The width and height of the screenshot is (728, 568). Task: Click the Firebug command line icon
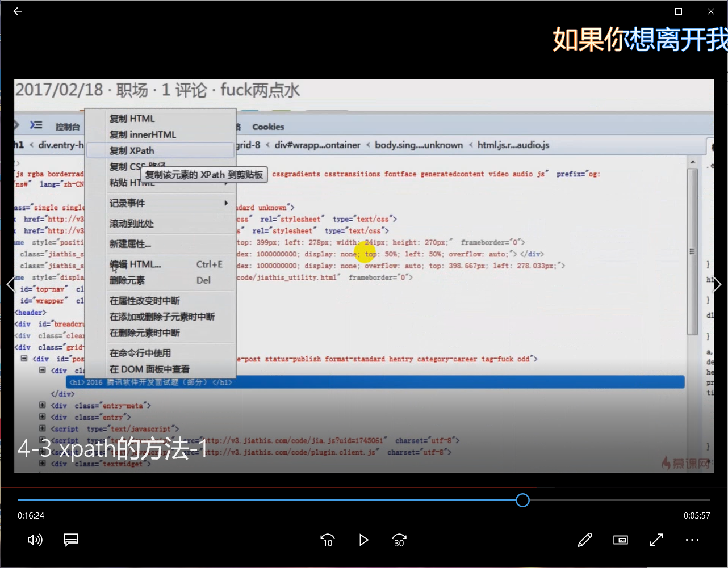click(36, 125)
